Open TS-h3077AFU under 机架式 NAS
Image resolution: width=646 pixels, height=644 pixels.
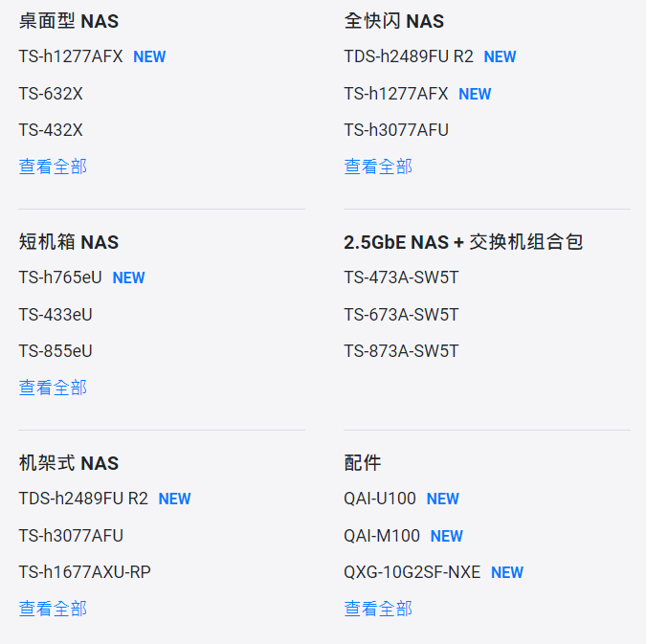coord(71,536)
